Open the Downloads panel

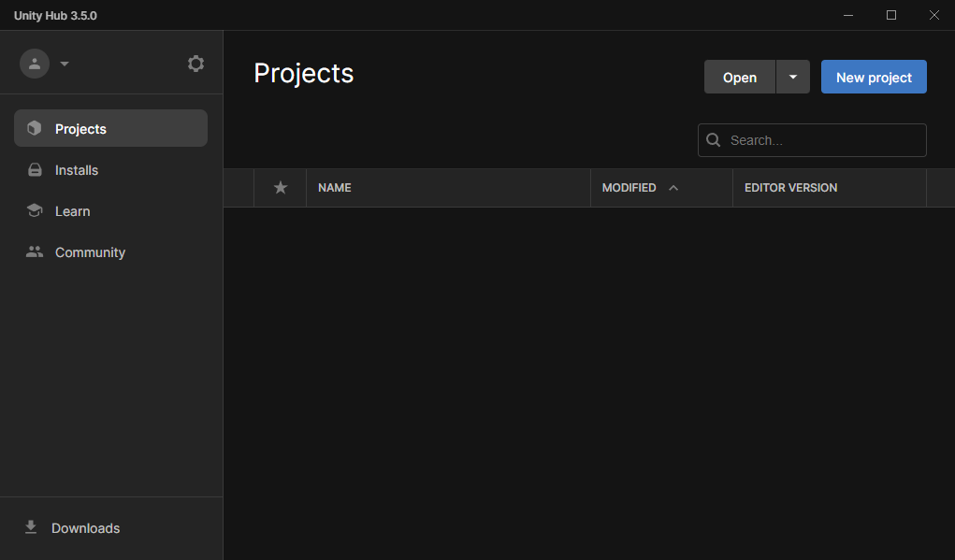111,527
